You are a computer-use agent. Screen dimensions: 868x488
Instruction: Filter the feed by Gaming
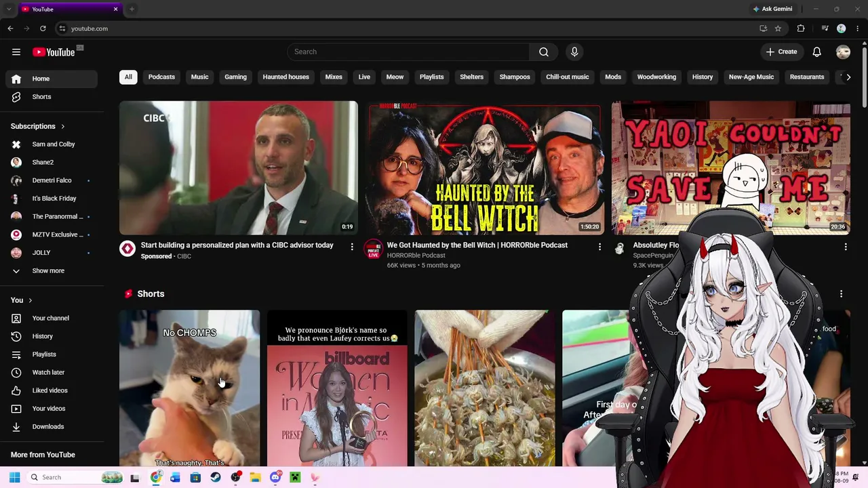(236, 77)
